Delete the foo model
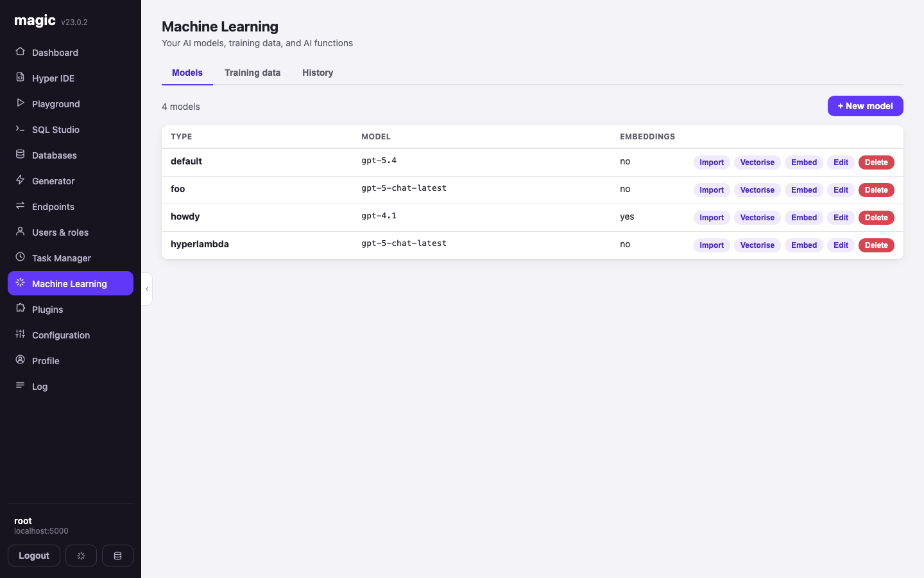The image size is (924, 578). click(x=877, y=190)
